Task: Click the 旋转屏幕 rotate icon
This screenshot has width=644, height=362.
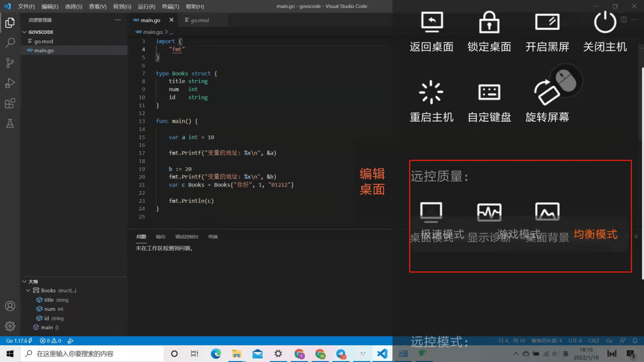Action: pos(547,92)
